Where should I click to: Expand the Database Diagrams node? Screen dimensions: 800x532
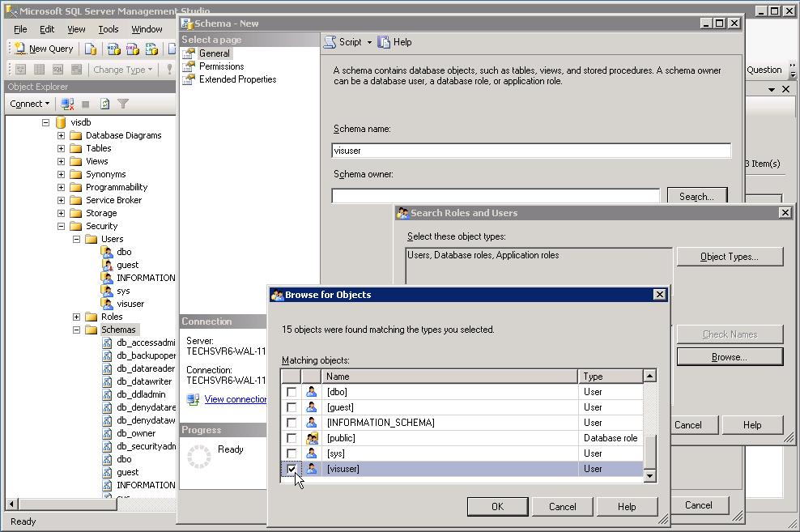click(62, 136)
